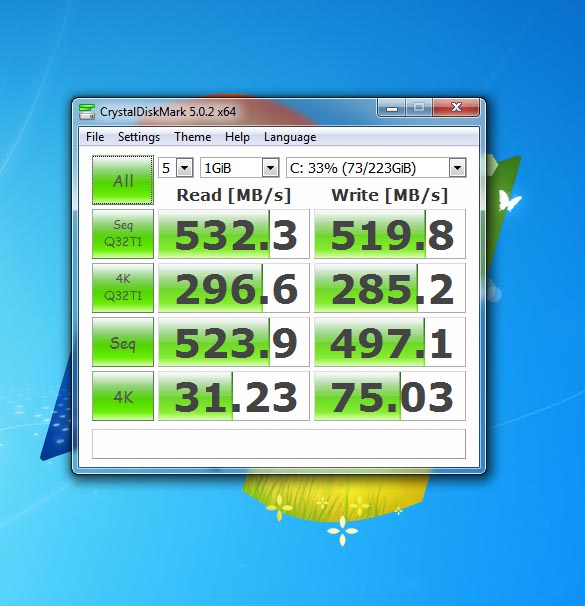Click the 4K write result 75.03
This screenshot has height=606, width=585.
[390, 396]
